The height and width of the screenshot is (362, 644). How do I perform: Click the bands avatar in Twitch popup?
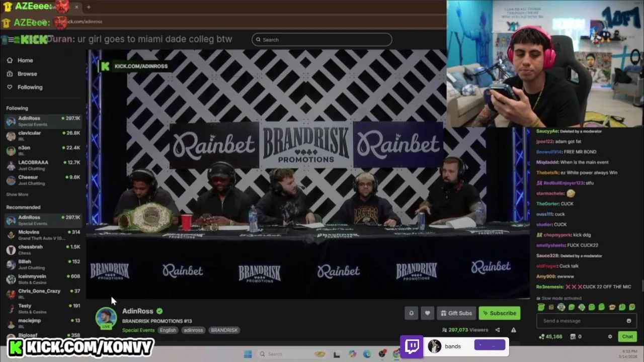pos(435,346)
